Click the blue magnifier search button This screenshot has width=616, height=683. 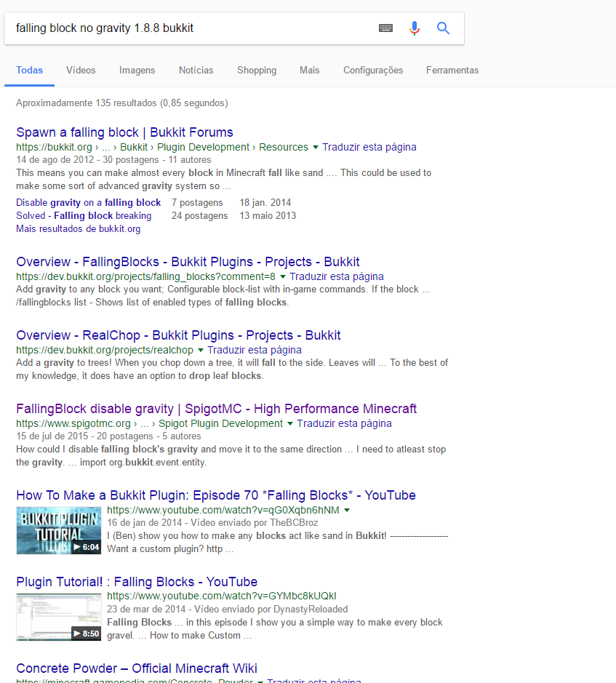pyautogui.click(x=443, y=28)
